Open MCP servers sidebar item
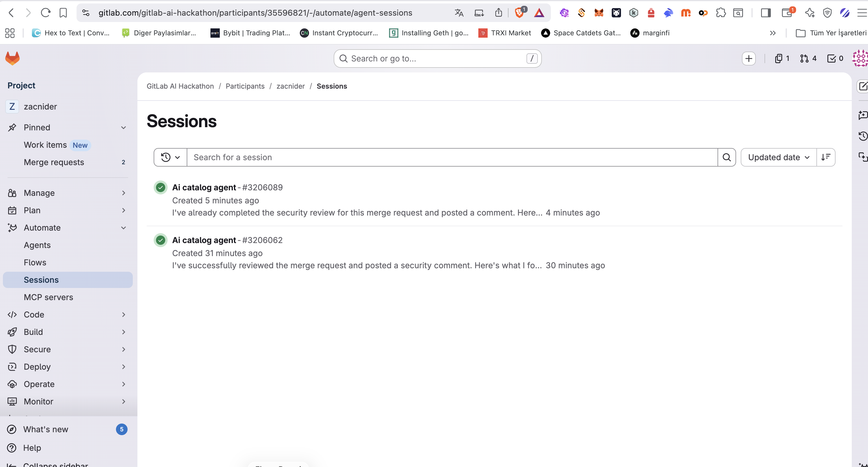Image resolution: width=868 pixels, height=467 pixels. click(48, 297)
